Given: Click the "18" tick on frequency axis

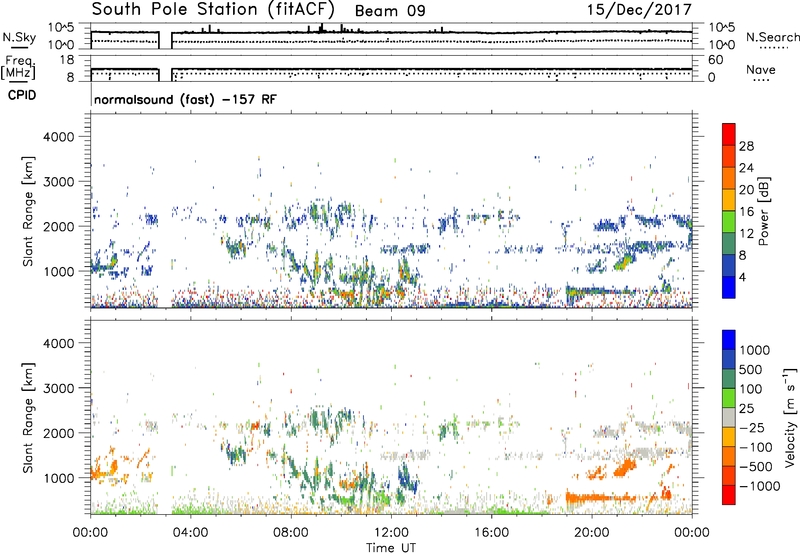Looking at the screenshot, I should tap(67, 60).
